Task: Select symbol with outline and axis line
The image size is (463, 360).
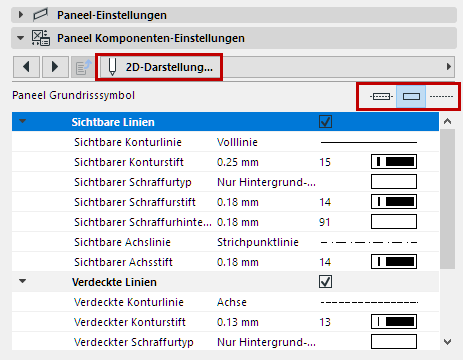Action: [381, 97]
